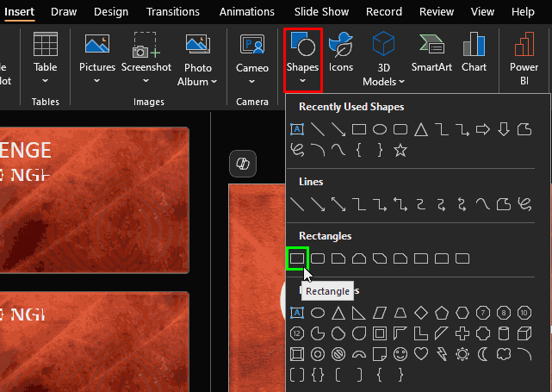Screen dimensions: 552x392
Task: Pick Snip Single Corner rectangle
Action: [x=338, y=258]
